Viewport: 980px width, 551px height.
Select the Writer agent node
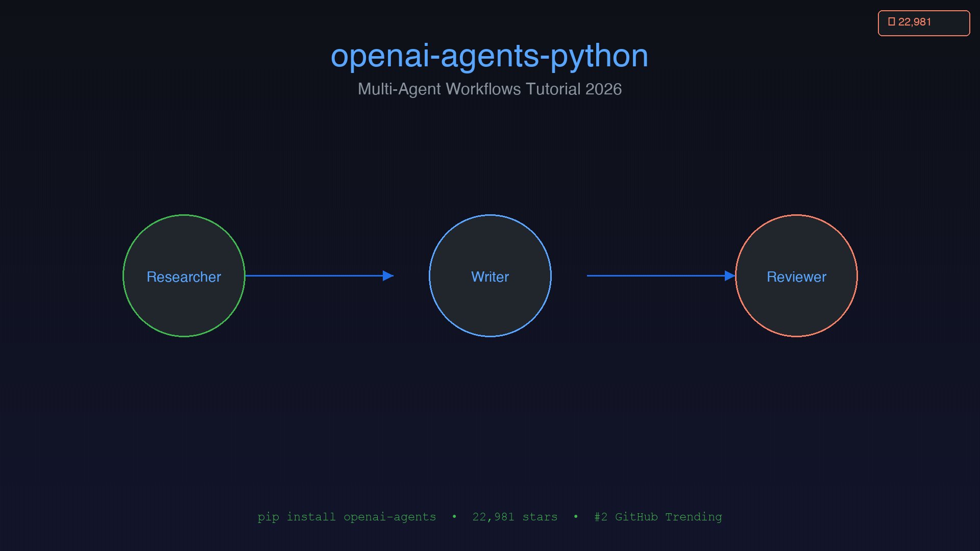pos(490,276)
